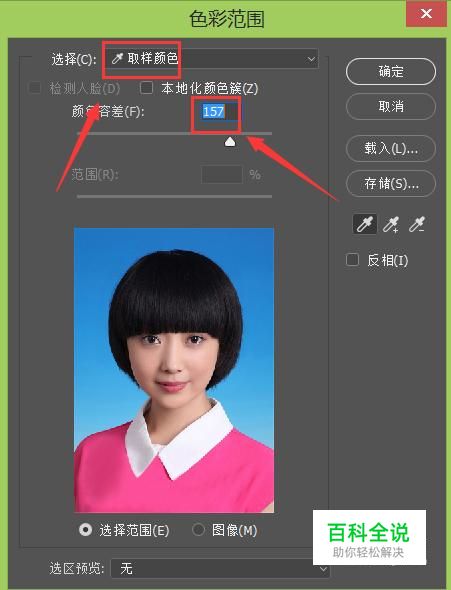Click the 范围(R) percentage input field
The height and width of the screenshot is (590, 451).
tap(222, 175)
